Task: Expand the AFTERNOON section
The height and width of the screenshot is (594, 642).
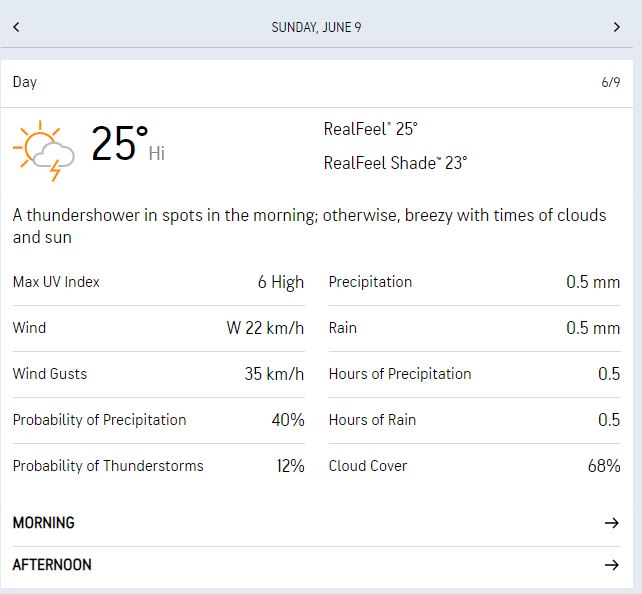Action: (52, 565)
